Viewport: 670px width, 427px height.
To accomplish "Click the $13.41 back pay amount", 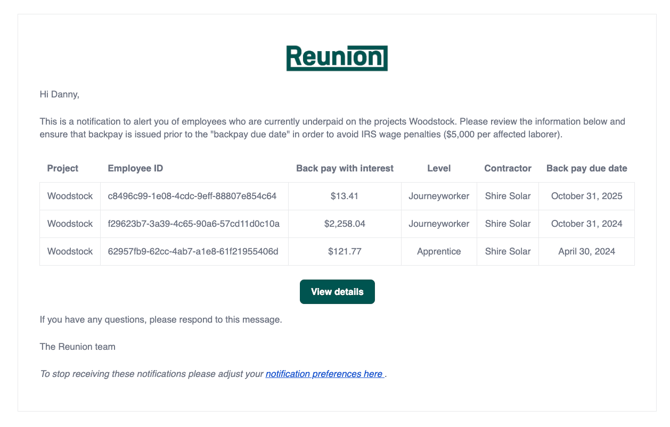I will click(x=345, y=197).
